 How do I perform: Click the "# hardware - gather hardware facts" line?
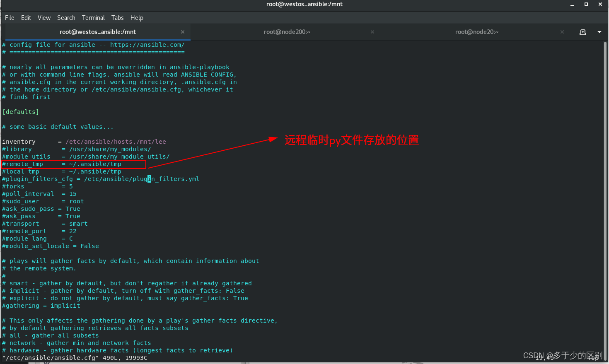click(x=118, y=350)
